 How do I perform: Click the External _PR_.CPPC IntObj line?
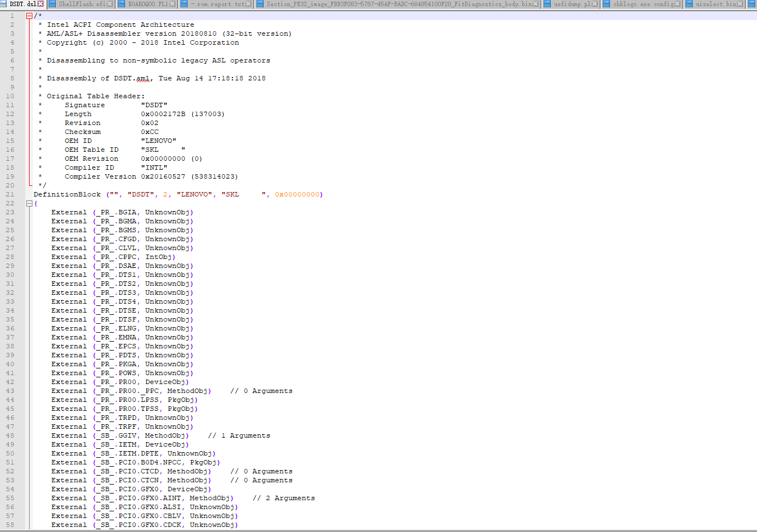pos(113,257)
